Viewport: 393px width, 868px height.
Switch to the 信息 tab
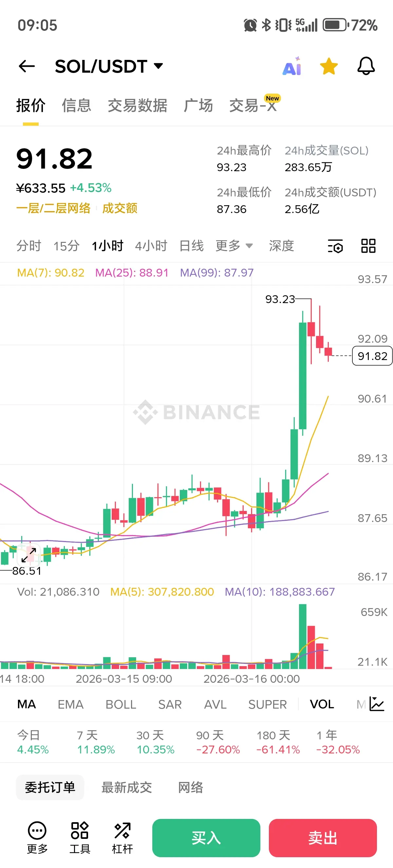tap(77, 105)
